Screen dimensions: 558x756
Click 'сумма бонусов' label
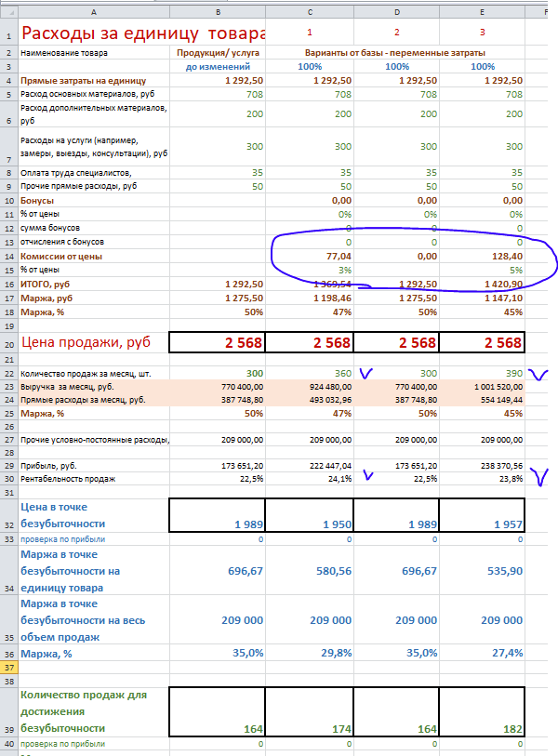[50, 228]
